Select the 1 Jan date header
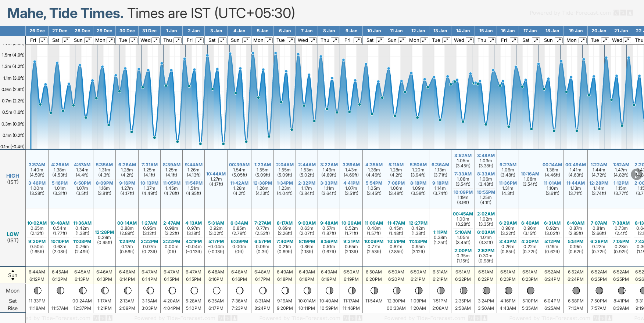The height and width of the screenshot is (323, 644). (171, 31)
